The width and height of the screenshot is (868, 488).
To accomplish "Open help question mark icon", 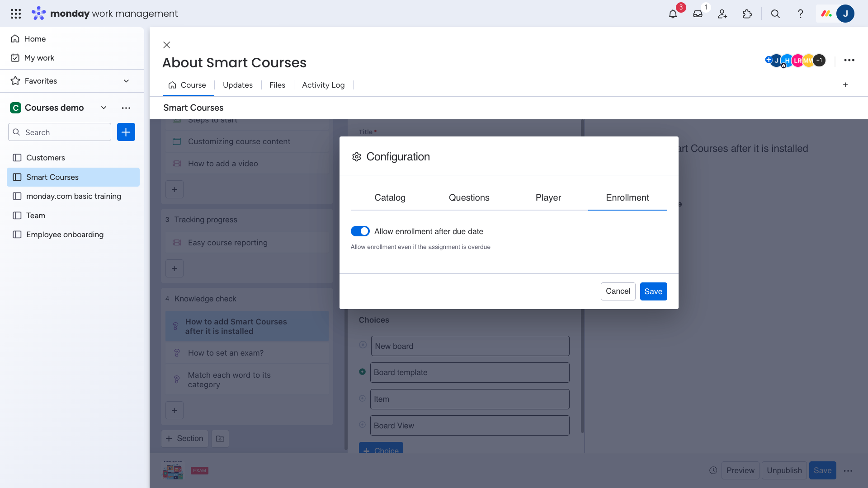I will point(800,14).
